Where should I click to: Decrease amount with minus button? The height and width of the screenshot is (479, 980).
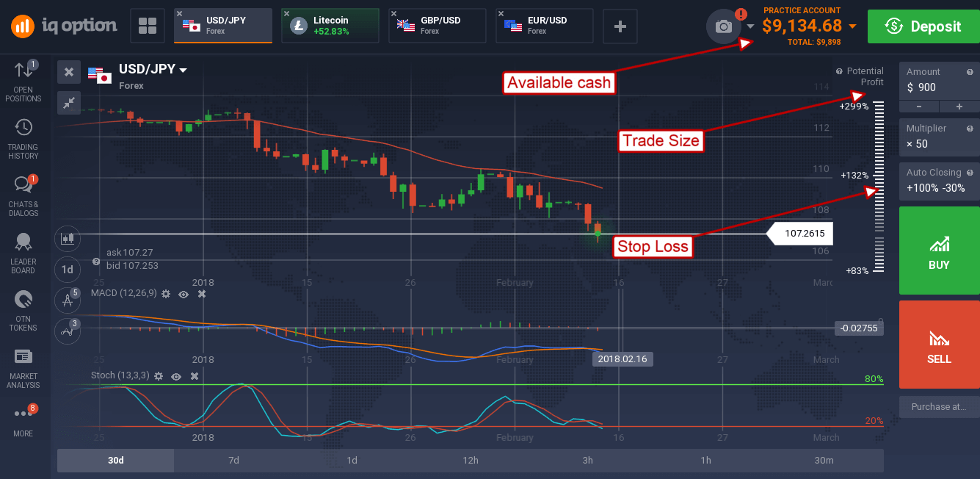point(918,107)
